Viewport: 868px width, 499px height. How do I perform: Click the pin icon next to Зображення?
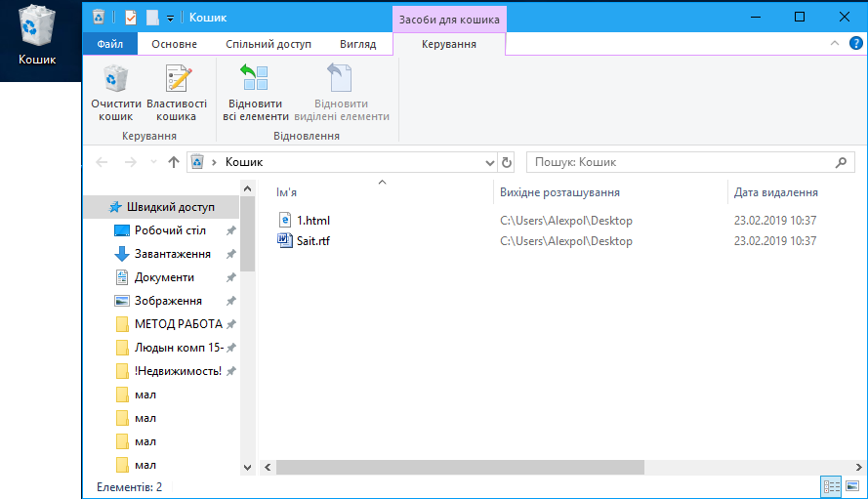231,301
